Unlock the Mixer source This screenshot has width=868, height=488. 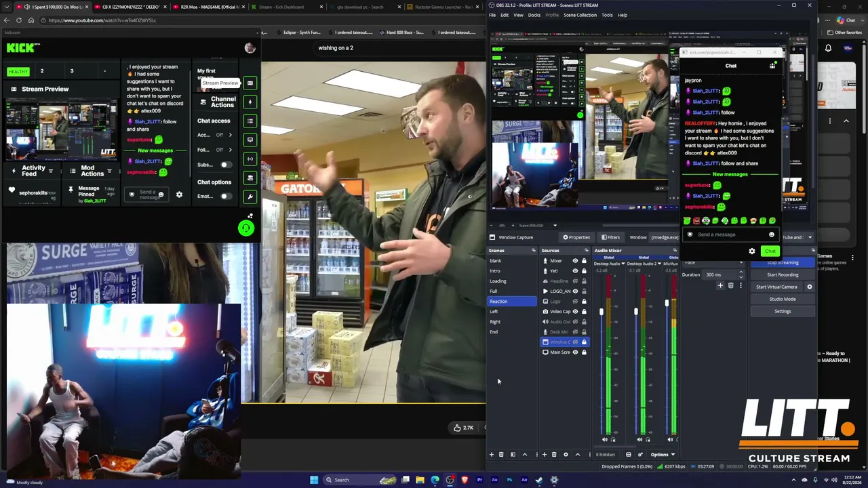tap(584, 261)
